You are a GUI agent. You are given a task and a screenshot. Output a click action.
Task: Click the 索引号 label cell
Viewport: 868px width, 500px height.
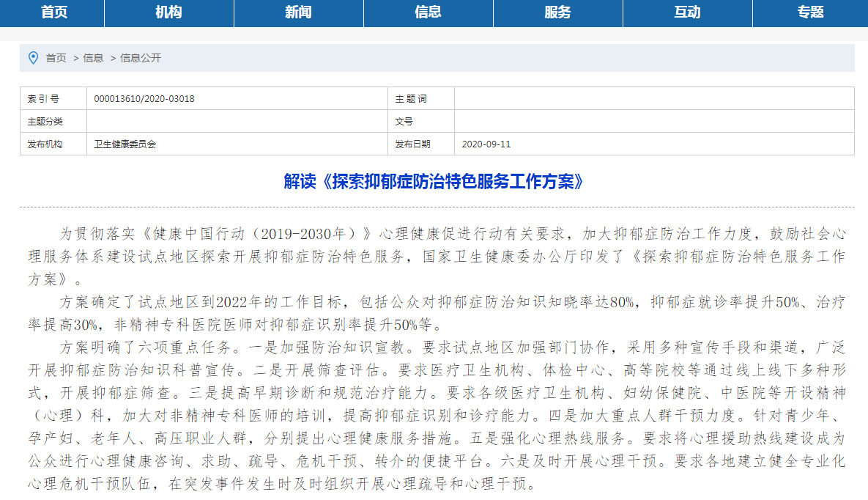(44, 99)
